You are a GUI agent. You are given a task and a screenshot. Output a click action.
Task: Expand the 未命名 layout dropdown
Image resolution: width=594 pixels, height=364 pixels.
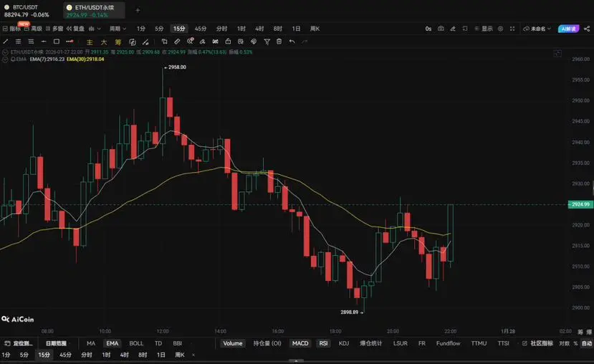[537, 29]
